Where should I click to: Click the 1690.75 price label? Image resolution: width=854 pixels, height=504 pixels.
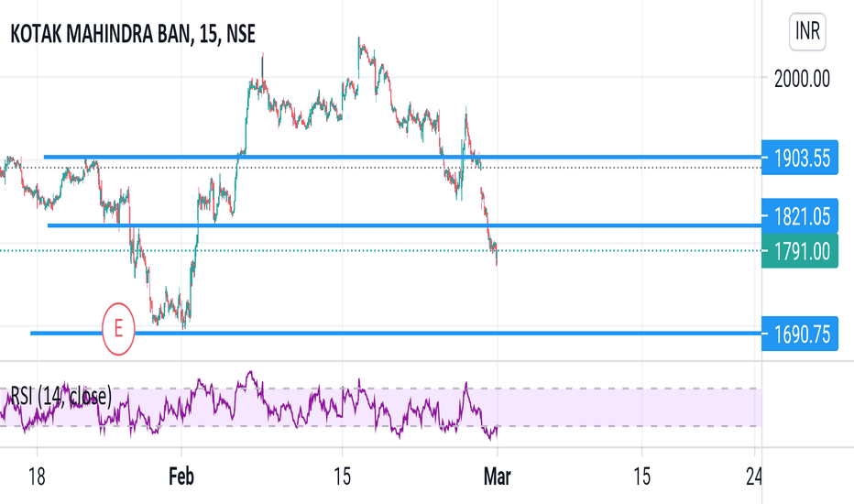[800, 334]
